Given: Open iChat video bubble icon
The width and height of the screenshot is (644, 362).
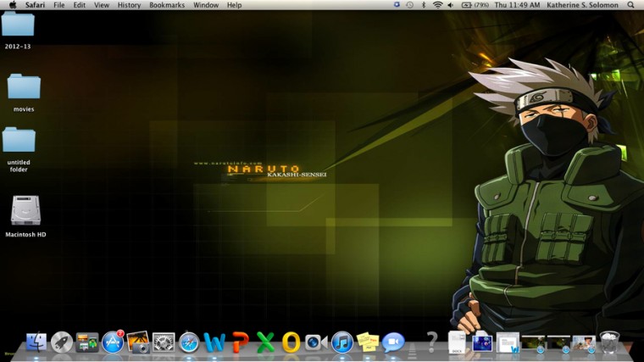Looking at the screenshot, I should [393, 342].
